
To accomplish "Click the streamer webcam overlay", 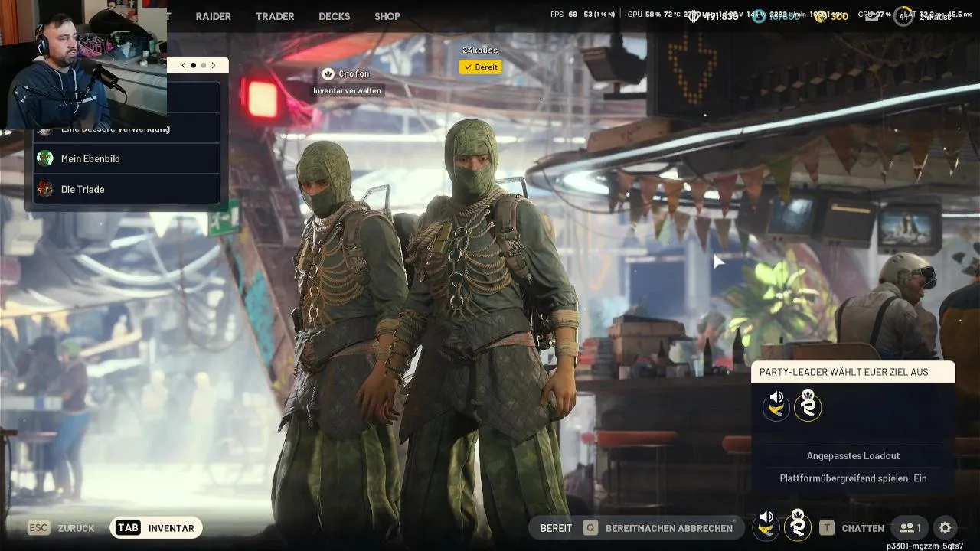I will coord(83,65).
